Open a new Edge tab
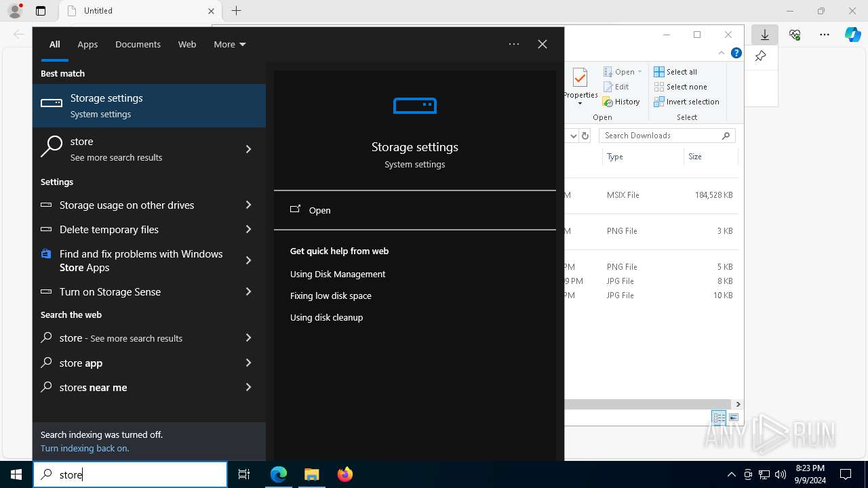 [x=236, y=11]
